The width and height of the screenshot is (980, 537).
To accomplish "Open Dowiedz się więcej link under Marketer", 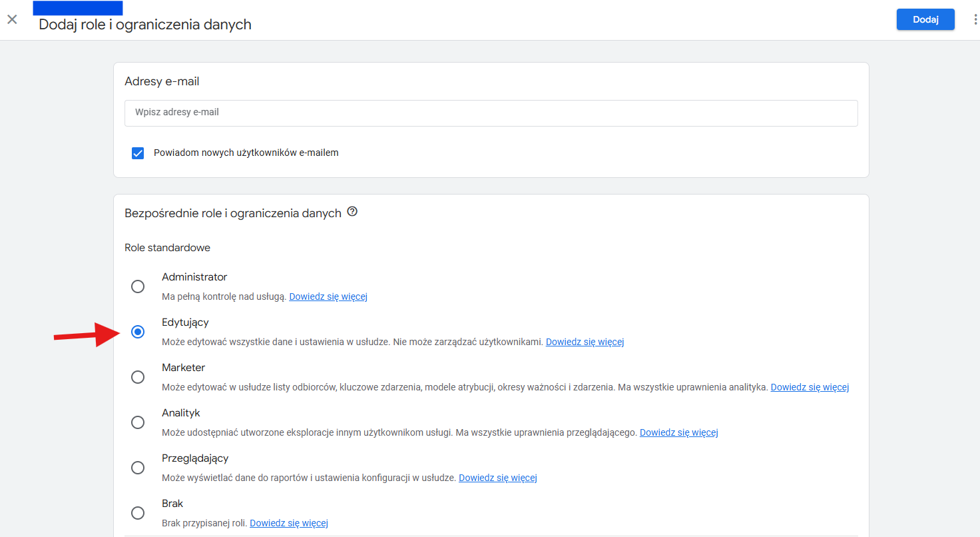I will [x=810, y=387].
